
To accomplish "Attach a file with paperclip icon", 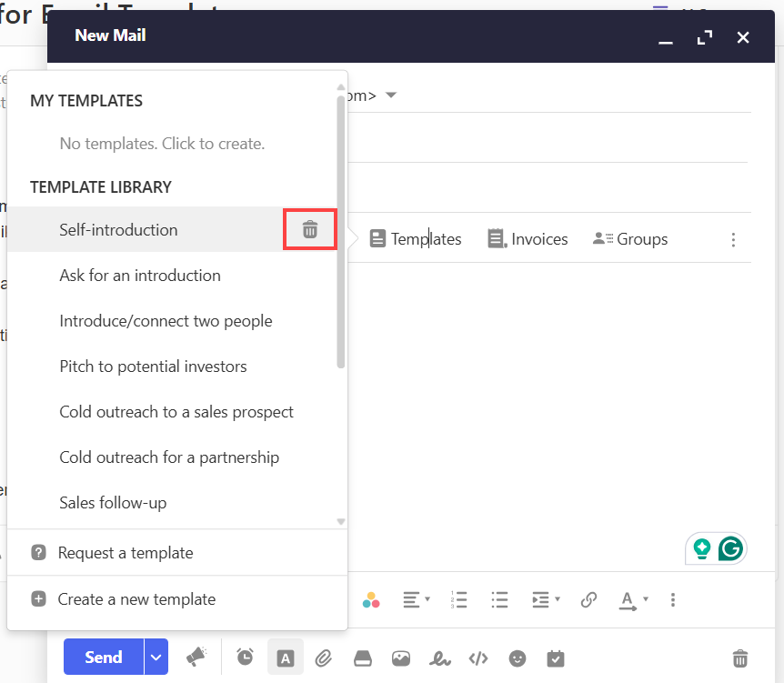I will [x=324, y=658].
